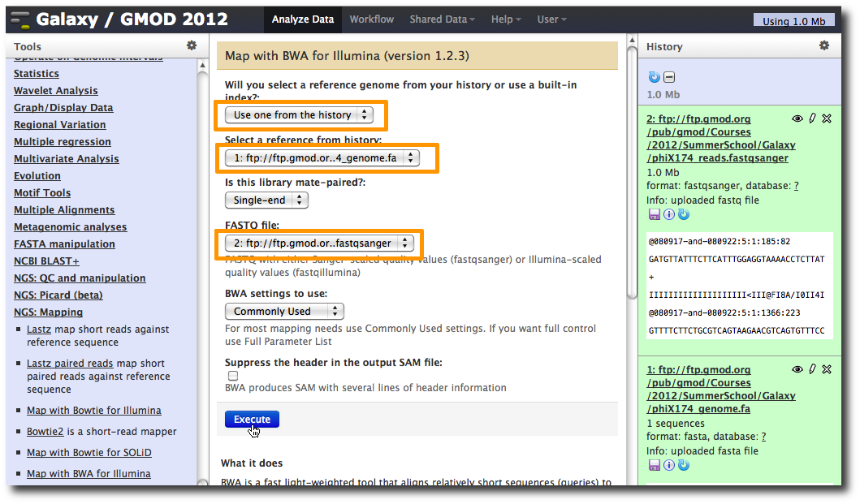Refresh the history with the blue refresh icon

pyautogui.click(x=654, y=77)
